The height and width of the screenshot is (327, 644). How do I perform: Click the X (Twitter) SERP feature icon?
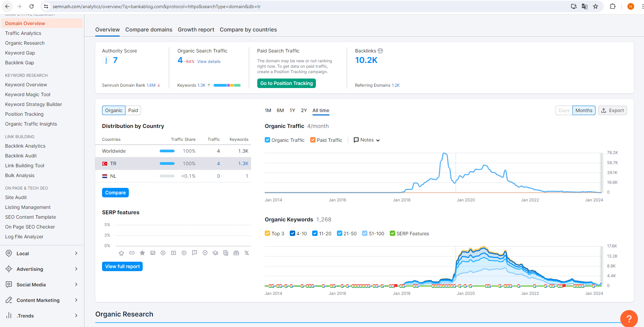[x=247, y=253]
